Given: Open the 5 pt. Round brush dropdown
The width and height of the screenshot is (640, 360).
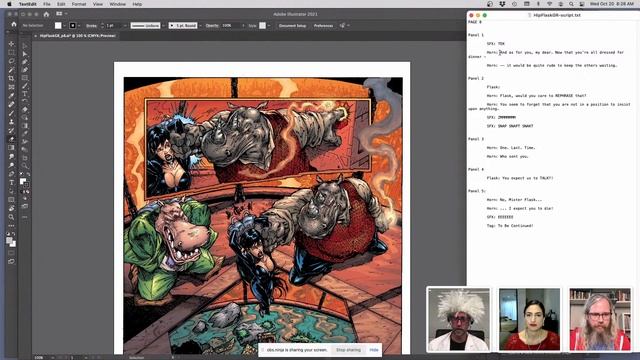Looking at the screenshot, I should tap(200, 25).
